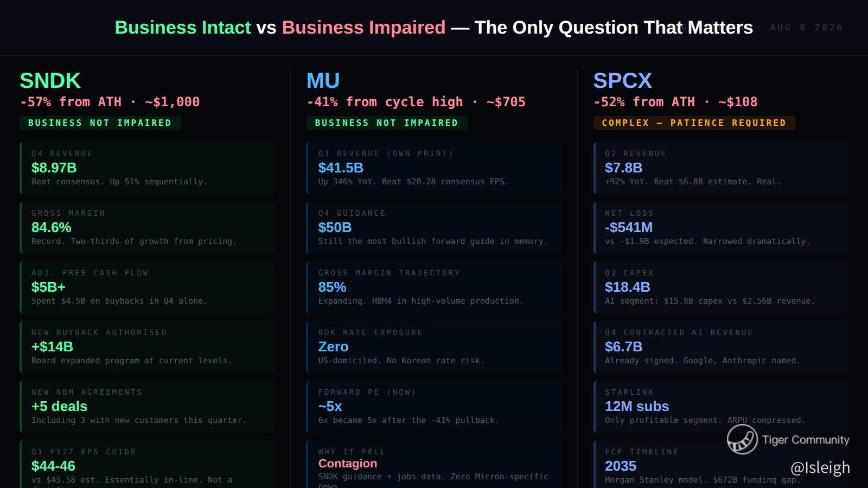This screenshot has height=488, width=868.
Task: Select the Q4 Guidance $50B card
Action: coord(434,228)
